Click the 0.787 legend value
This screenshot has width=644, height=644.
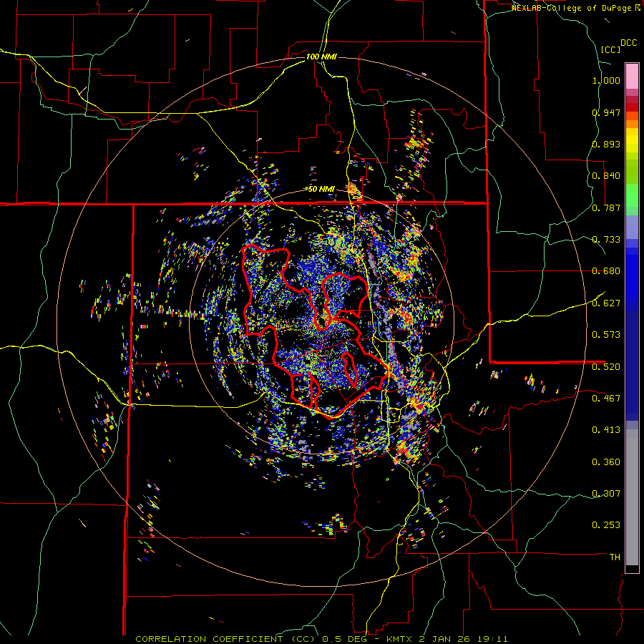(606, 208)
